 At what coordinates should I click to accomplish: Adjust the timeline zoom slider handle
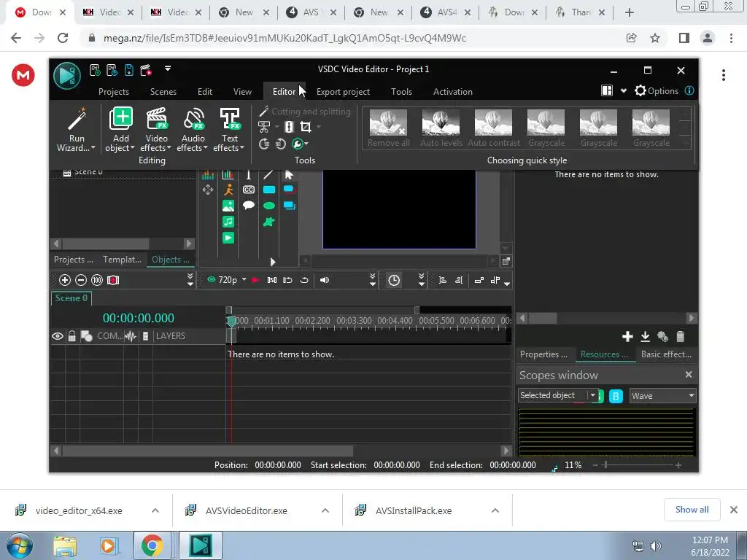click(605, 464)
